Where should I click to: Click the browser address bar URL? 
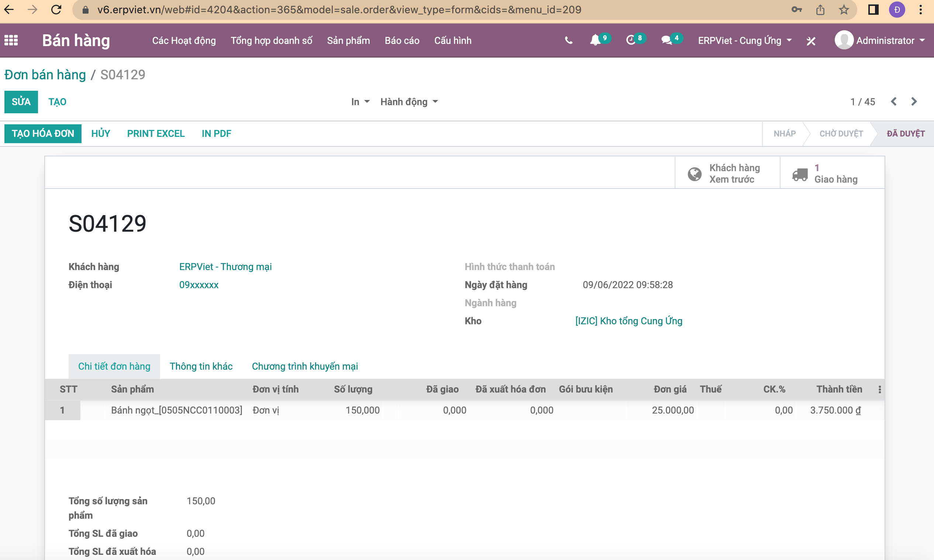point(339,10)
